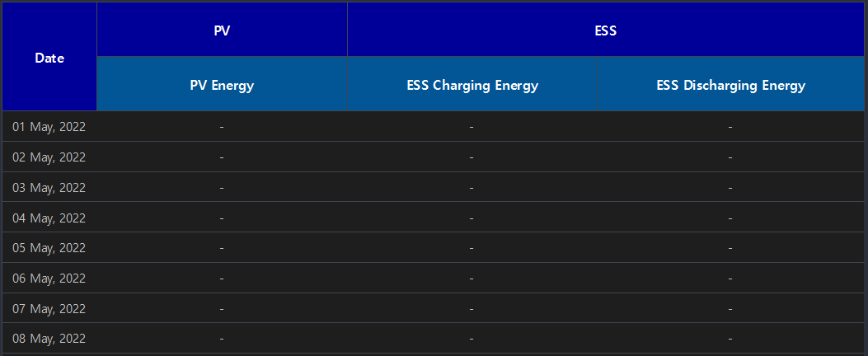Select the 04 May, 2022 date cell
The image size is (868, 356).
pos(49,218)
